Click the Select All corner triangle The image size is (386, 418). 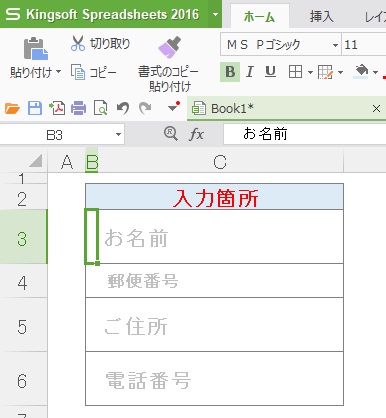(x=35, y=161)
